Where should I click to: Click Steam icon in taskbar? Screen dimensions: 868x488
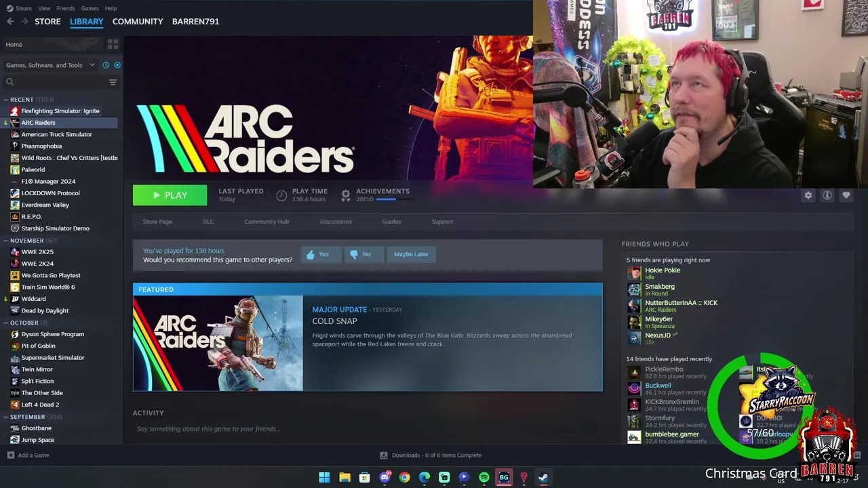point(543,477)
